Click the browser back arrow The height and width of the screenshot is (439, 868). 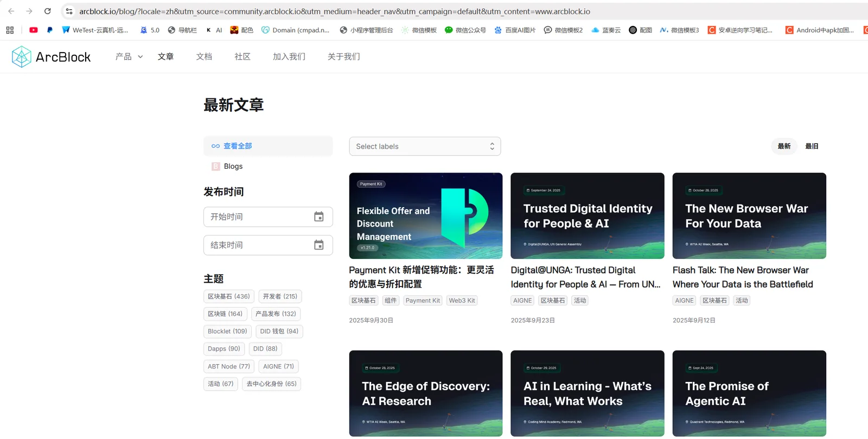coord(11,11)
